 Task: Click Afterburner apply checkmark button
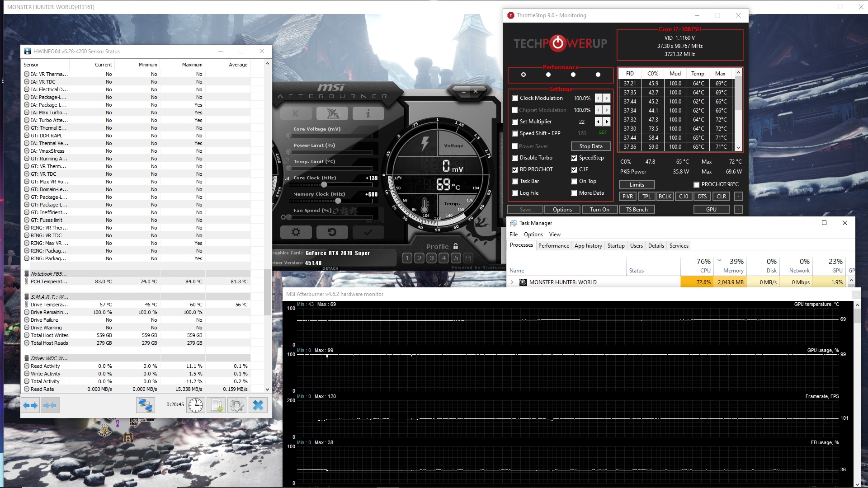pos(368,232)
